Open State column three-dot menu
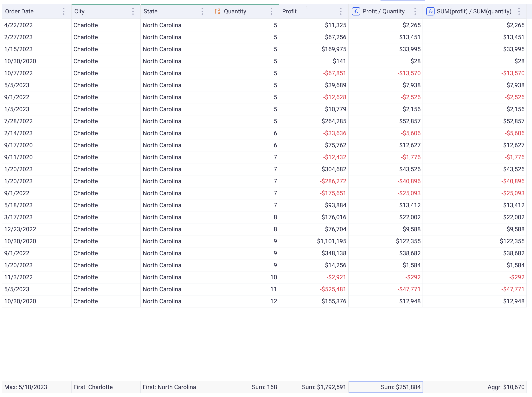 202,11
